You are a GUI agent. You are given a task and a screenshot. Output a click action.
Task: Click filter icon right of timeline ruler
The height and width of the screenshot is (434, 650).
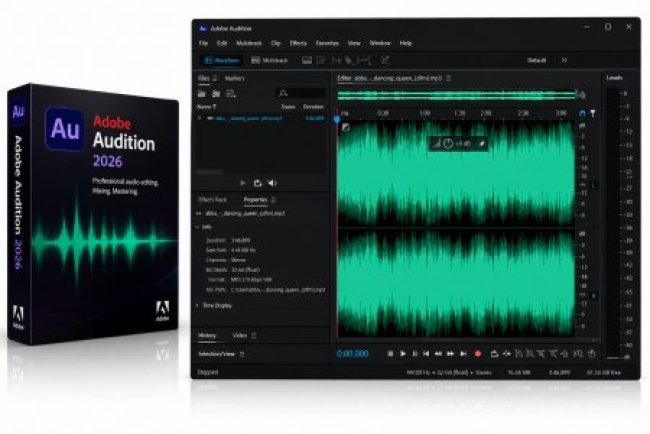pos(593,113)
